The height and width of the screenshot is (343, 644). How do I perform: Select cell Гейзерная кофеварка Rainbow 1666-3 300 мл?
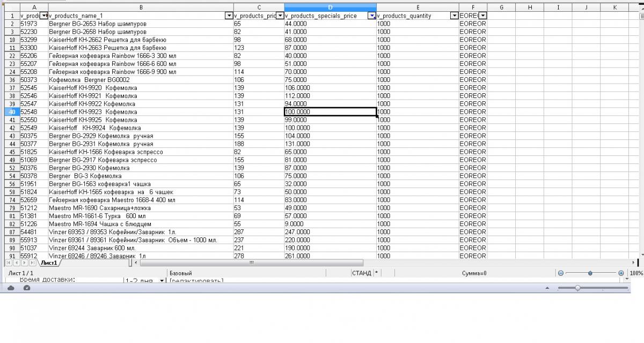141,56
